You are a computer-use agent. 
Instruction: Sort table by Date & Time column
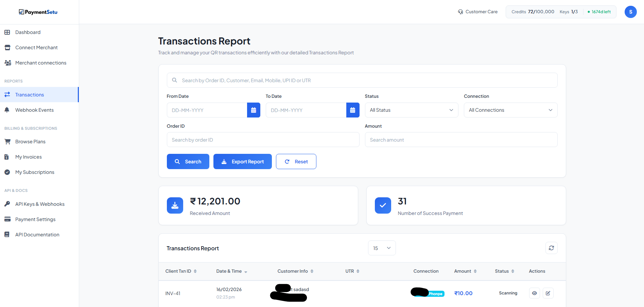(231, 271)
